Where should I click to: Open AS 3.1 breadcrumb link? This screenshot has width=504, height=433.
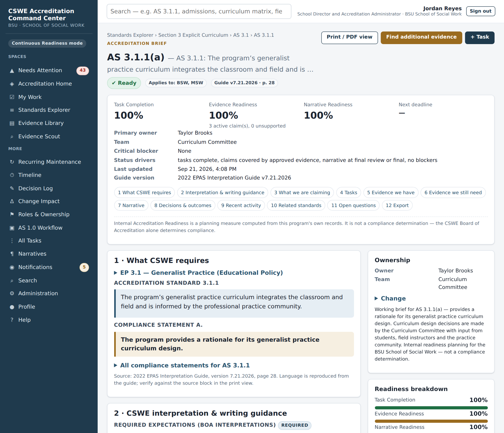coord(241,35)
